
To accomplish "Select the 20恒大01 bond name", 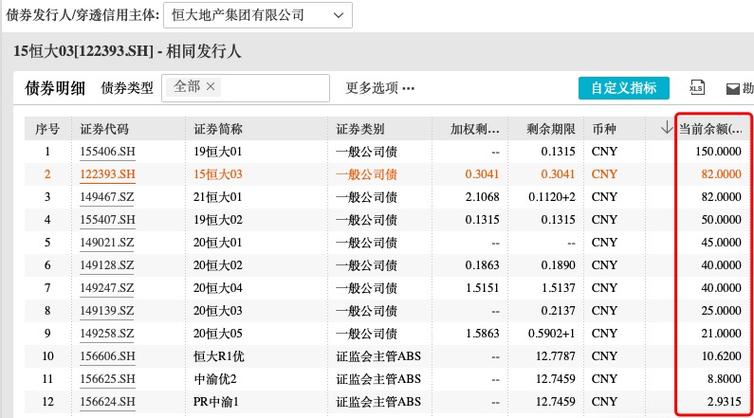I will click(x=218, y=242).
